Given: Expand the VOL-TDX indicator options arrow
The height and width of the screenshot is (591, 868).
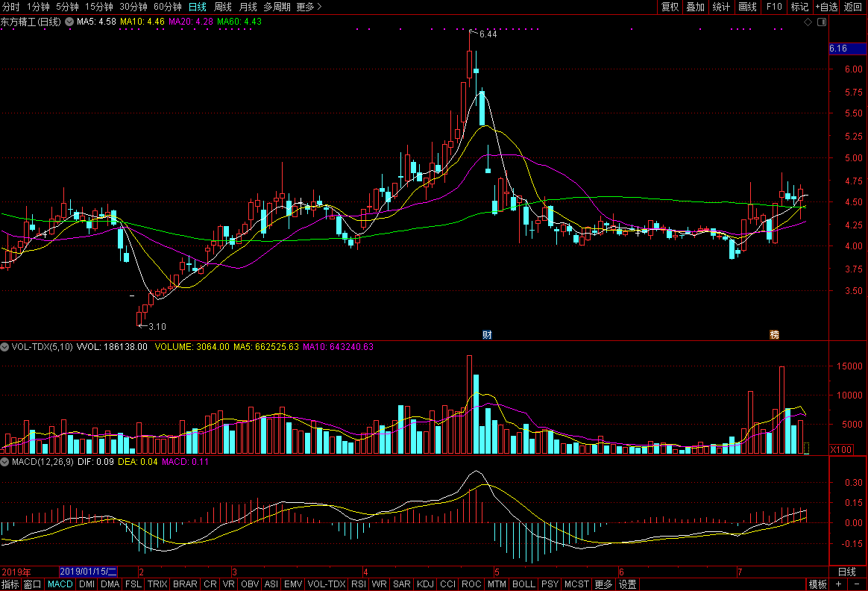Looking at the screenshot, I should pos(5,347).
